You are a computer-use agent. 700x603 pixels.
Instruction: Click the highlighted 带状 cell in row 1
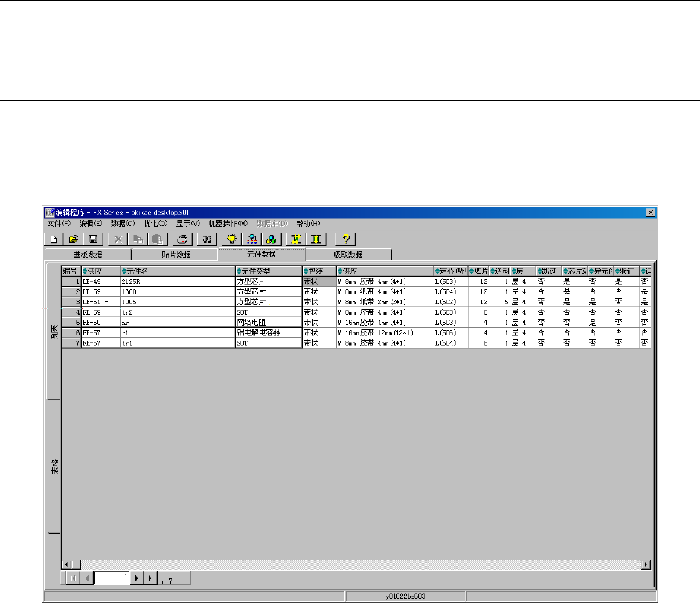click(x=319, y=282)
